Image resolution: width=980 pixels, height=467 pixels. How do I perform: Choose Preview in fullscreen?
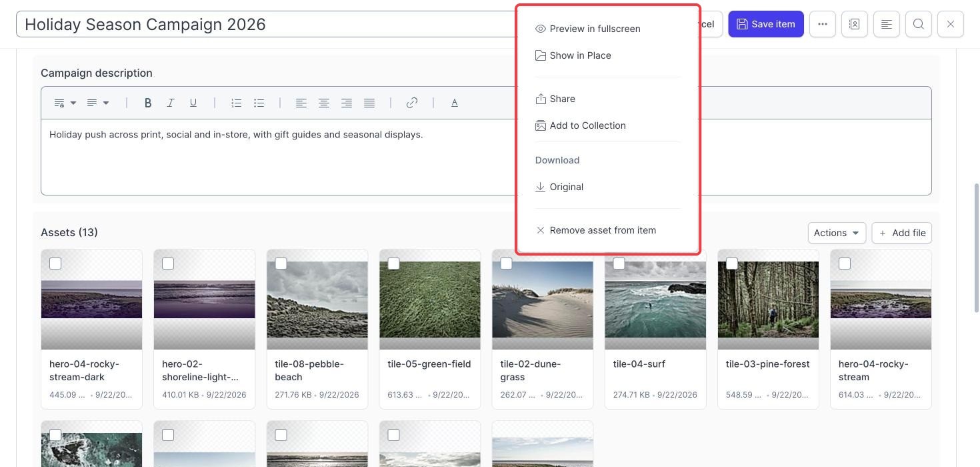pyautogui.click(x=607, y=29)
